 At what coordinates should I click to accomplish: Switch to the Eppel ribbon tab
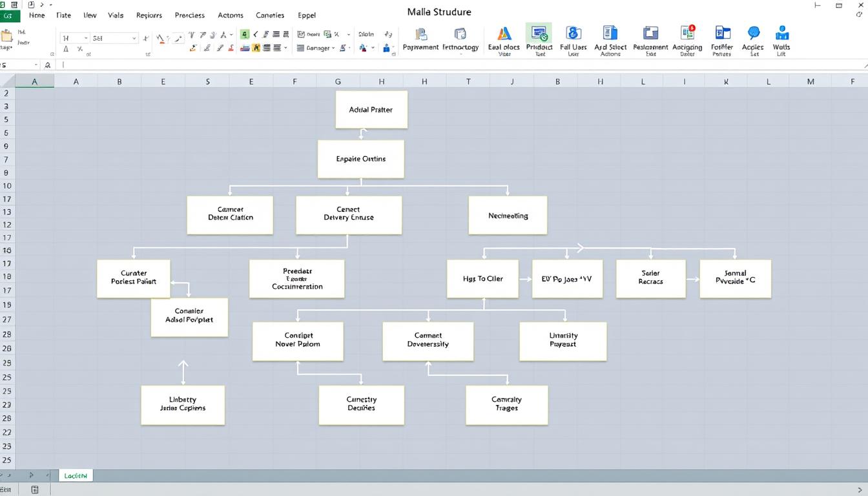307,15
